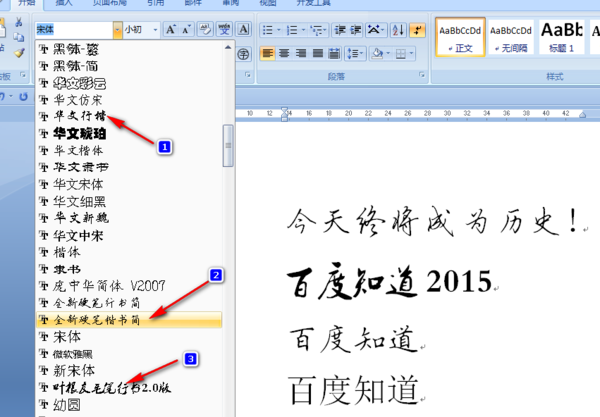Open the Paragraph (段落) dialog launcher
Image resolution: width=600 pixels, height=417 pixels.
(422, 75)
